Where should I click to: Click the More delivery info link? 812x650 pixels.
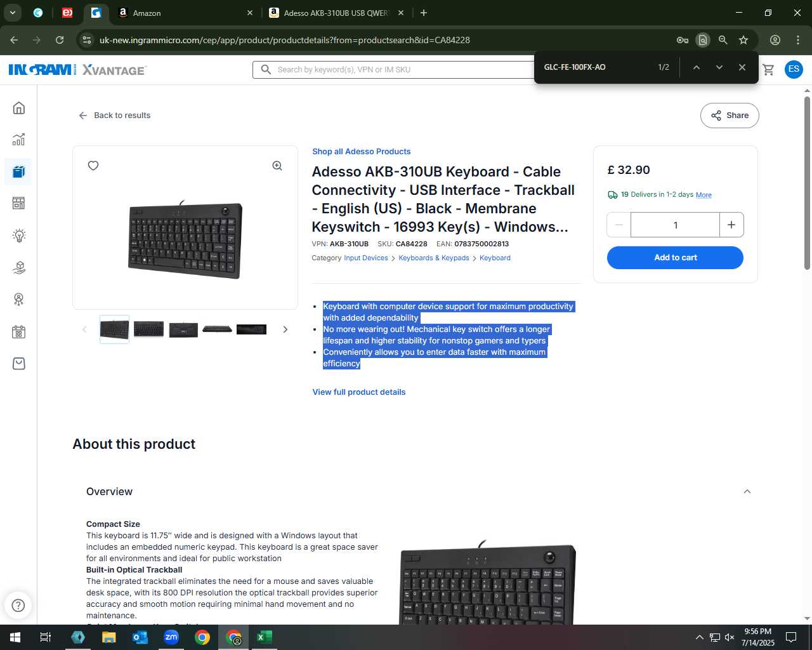(x=704, y=195)
